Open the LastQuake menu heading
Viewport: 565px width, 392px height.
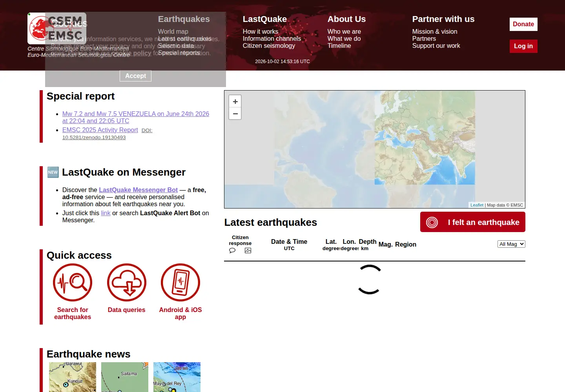[x=265, y=19]
